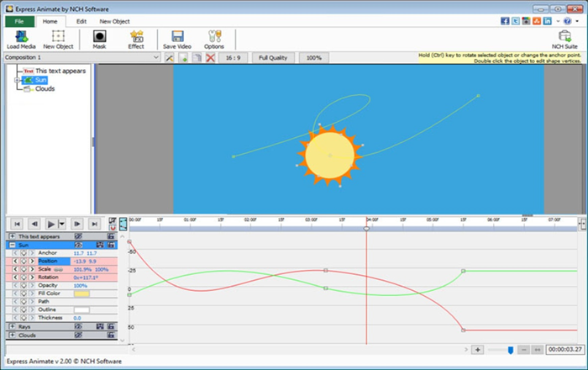588x370 pixels.
Task: Jump to start of the timeline
Action: [x=18, y=224]
